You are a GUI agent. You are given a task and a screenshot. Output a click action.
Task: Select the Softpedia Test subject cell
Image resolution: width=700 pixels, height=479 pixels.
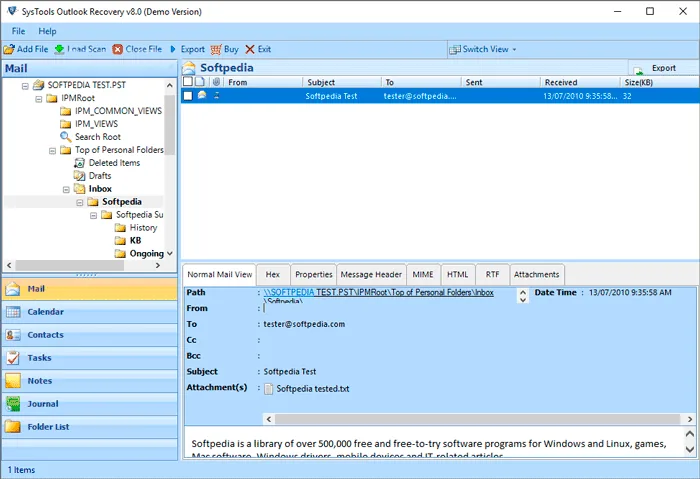(331, 96)
